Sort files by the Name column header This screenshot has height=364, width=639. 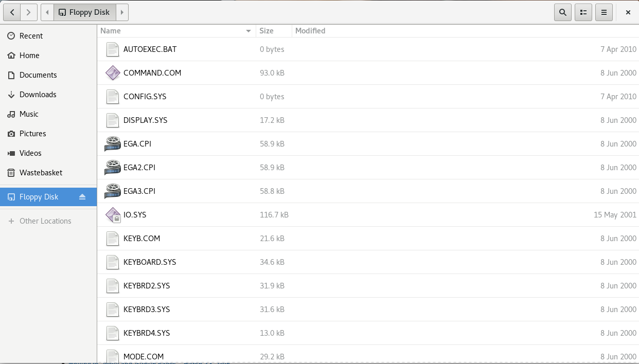(175, 31)
